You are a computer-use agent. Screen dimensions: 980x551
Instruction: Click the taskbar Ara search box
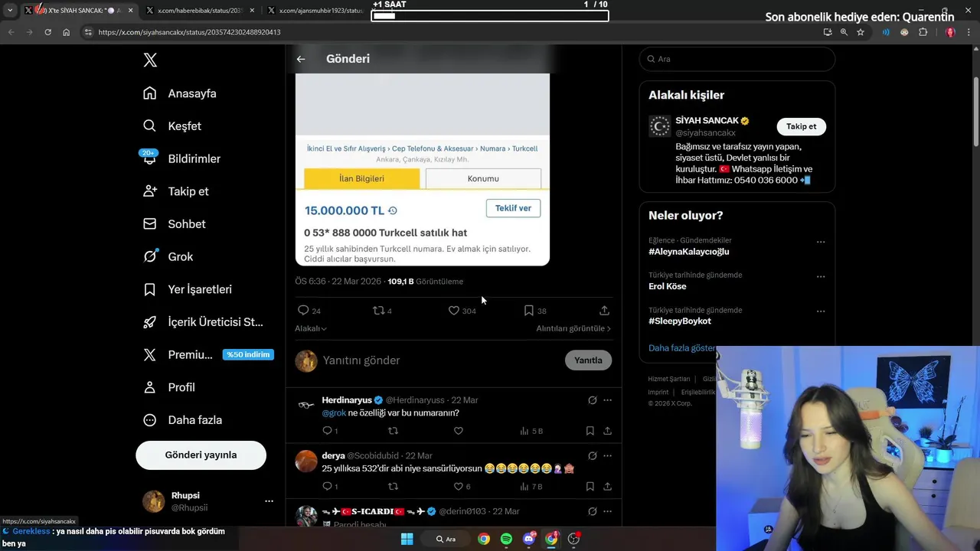click(x=446, y=539)
